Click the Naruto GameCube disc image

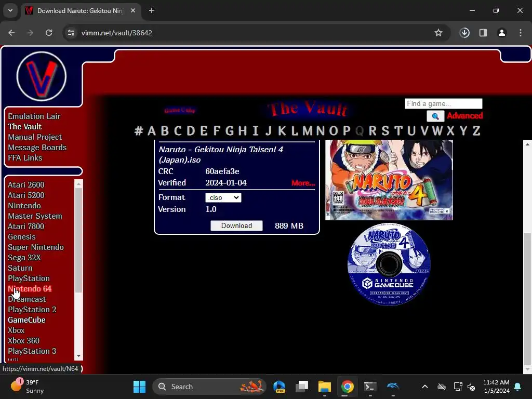pyautogui.click(x=389, y=264)
